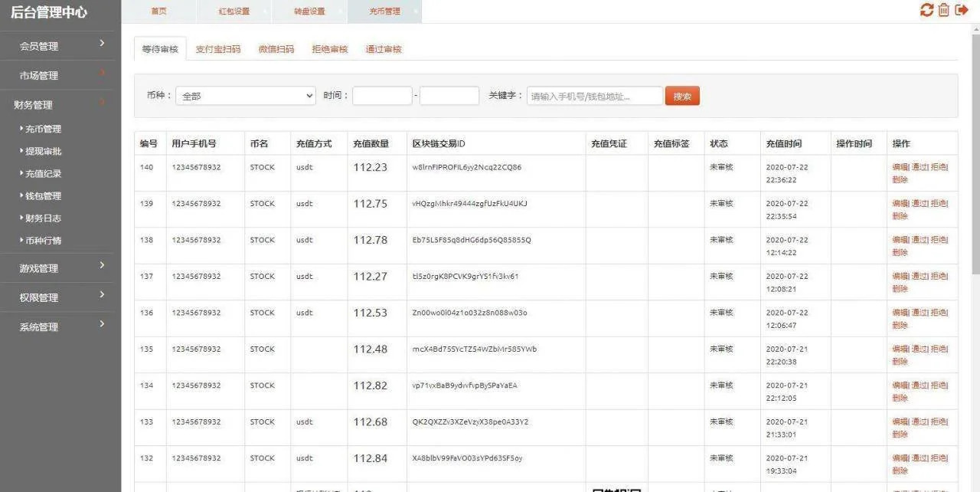Click 通过 link for record 140

(919, 167)
